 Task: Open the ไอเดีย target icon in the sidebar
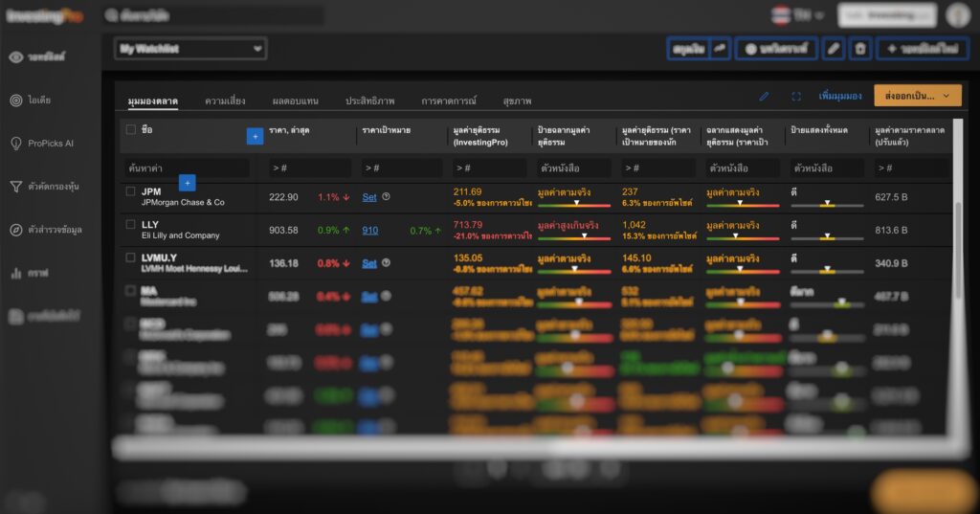point(16,101)
